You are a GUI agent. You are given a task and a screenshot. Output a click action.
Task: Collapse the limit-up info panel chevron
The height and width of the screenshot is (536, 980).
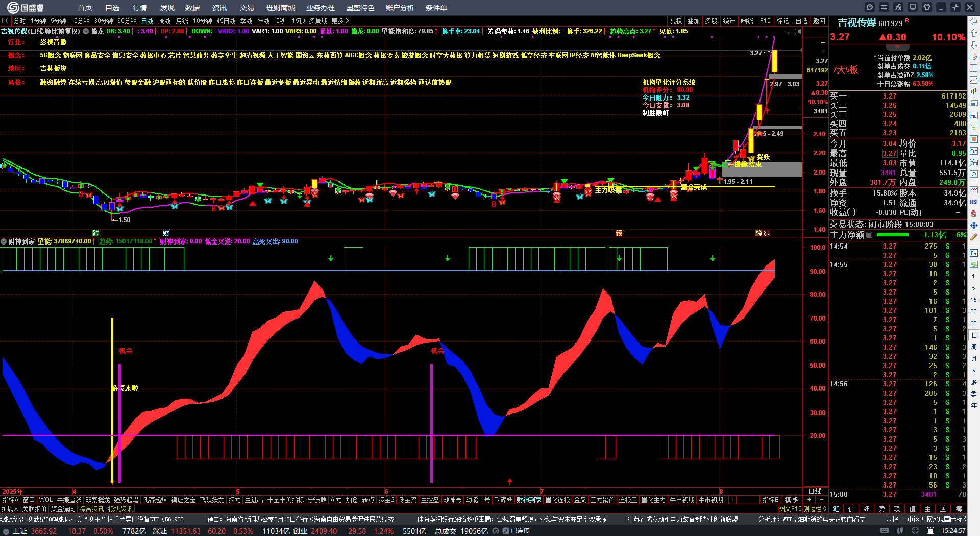click(897, 47)
